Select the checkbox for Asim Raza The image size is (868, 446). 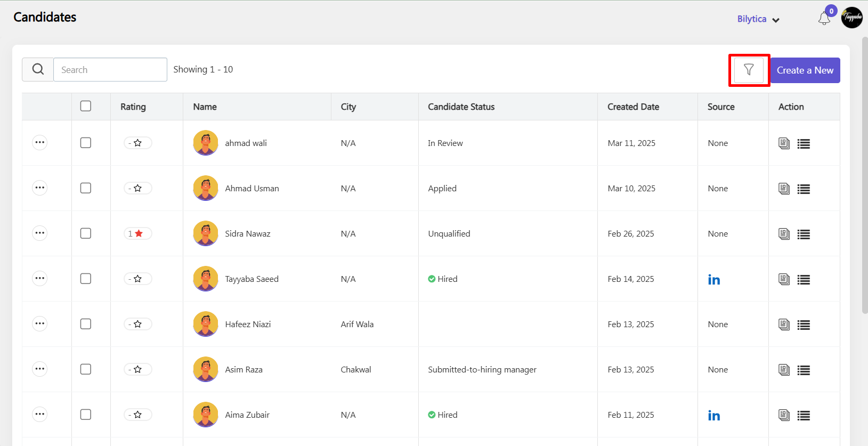[86, 369]
